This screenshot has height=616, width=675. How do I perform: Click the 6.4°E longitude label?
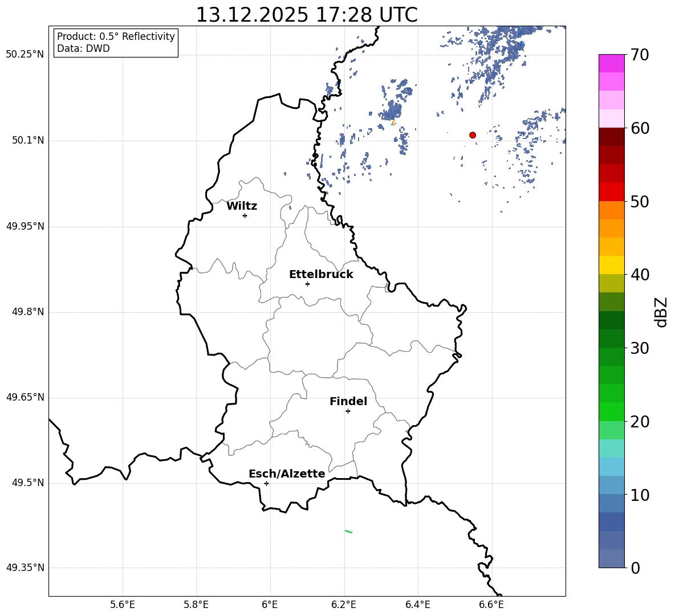pyautogui.click(x=417, y=605)
